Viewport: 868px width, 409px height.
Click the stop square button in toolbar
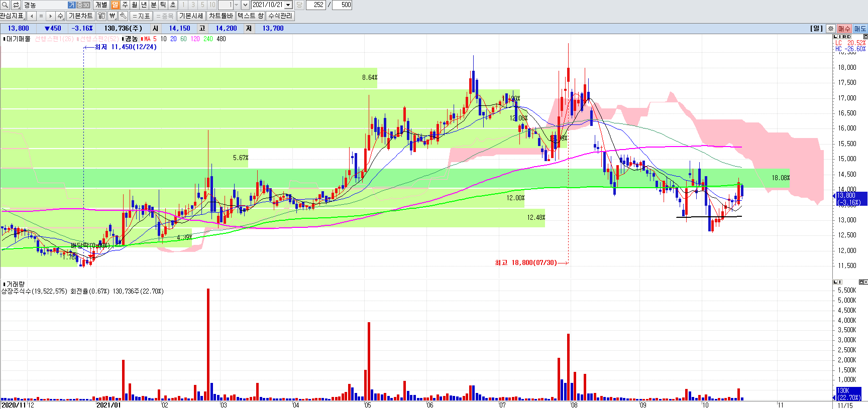point(41,16)
